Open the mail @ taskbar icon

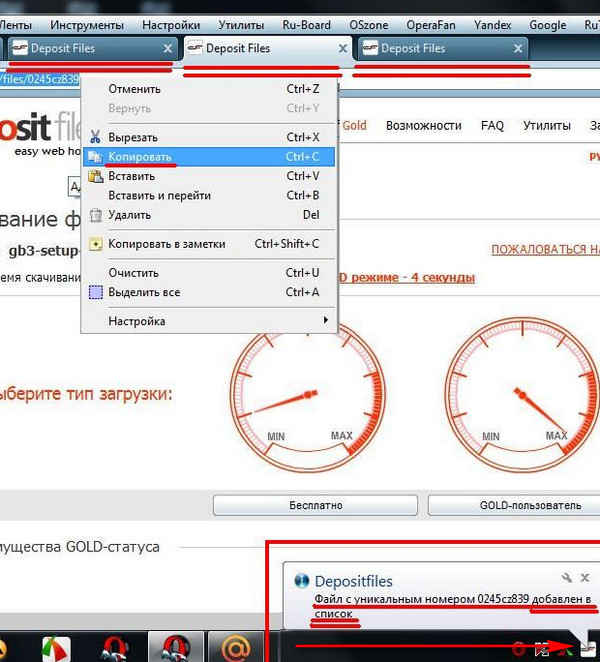coord(236,648)
